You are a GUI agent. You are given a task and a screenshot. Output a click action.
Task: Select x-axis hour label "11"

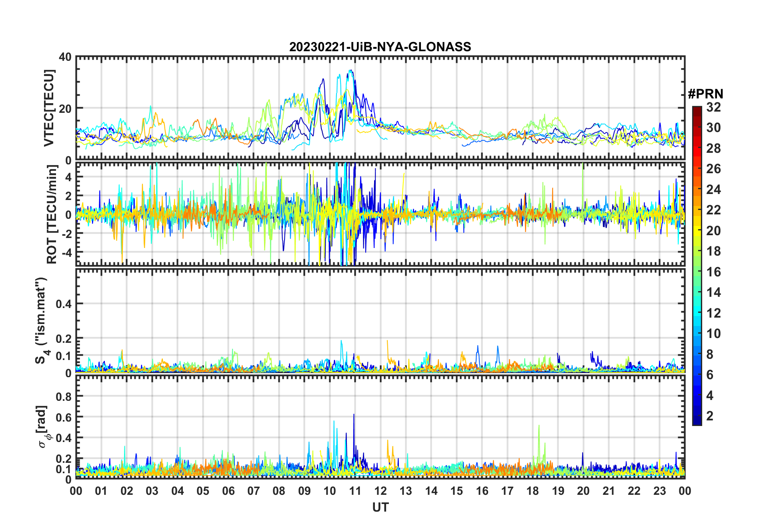coord(355,491)
